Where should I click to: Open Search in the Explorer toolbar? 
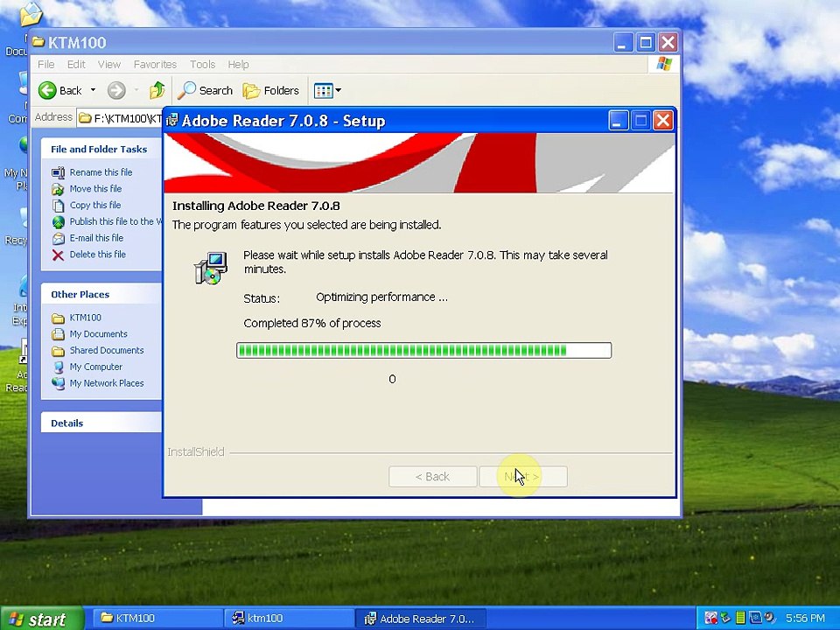tap(205, 90)
